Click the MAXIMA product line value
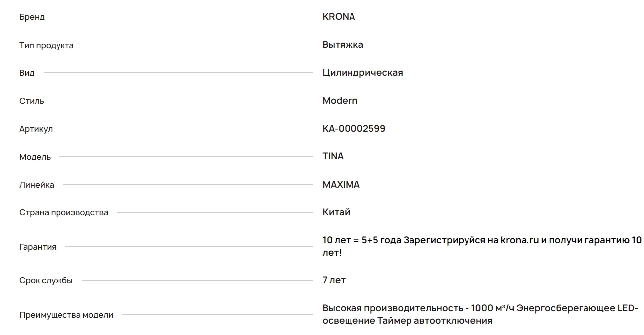The width and height of the screenshot is (644, 335). tap(341, 185)
